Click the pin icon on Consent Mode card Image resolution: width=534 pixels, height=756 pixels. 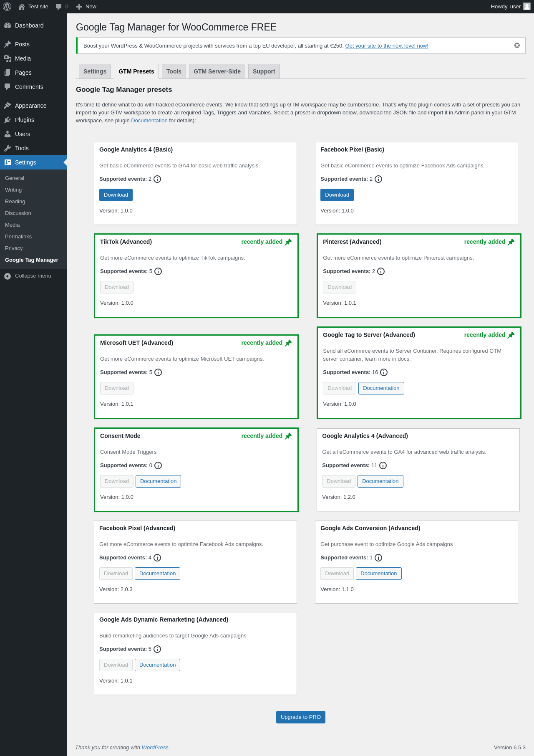(x=288, y=436)
